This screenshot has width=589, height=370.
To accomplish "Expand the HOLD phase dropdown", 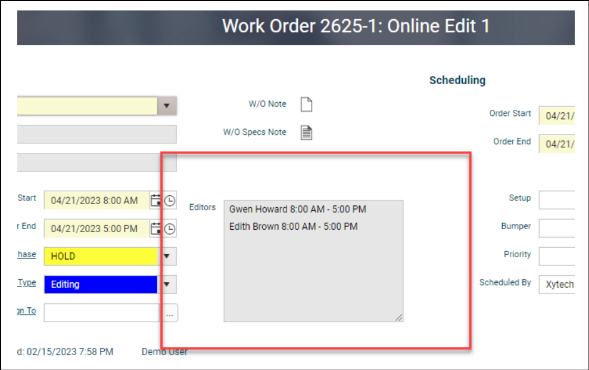I will tap(167, 256).
